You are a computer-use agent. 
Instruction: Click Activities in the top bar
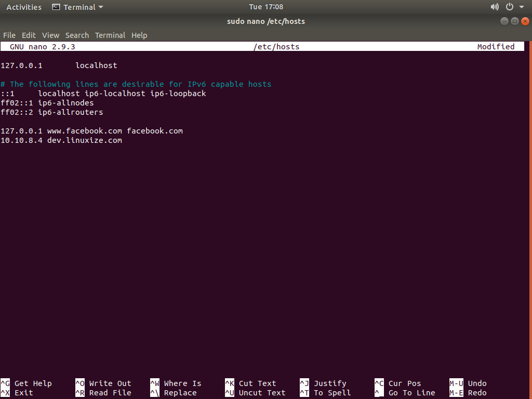tap(23, 7)
